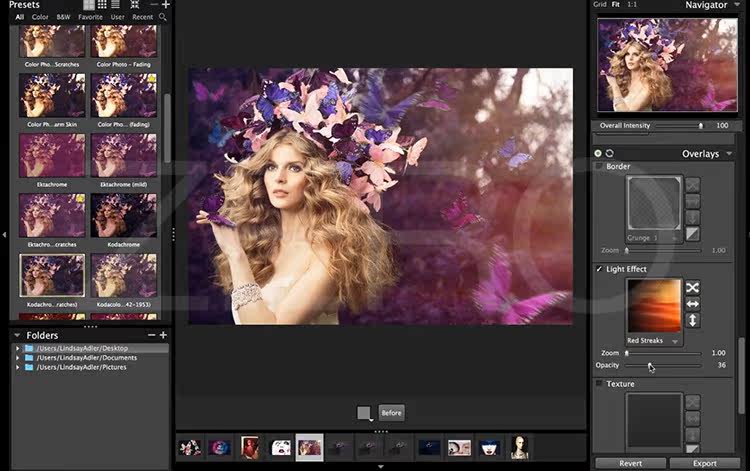The width and height of the screenshot is (750, 471).
Task: Adjust the Light Effect Opacity slider
Action: coord(649,365)
